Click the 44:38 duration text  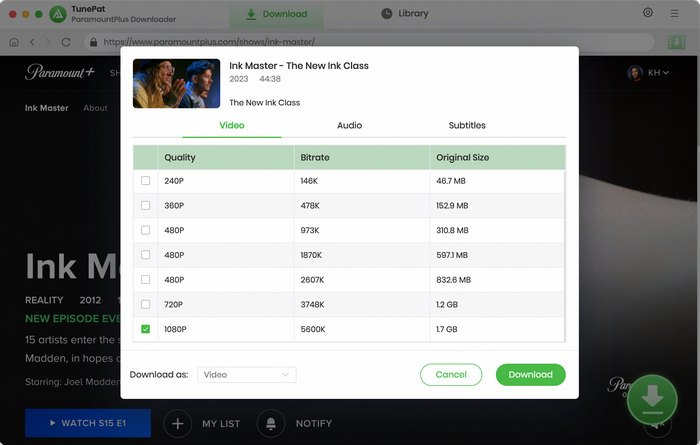pyautogui.click(x=270, y=79)
